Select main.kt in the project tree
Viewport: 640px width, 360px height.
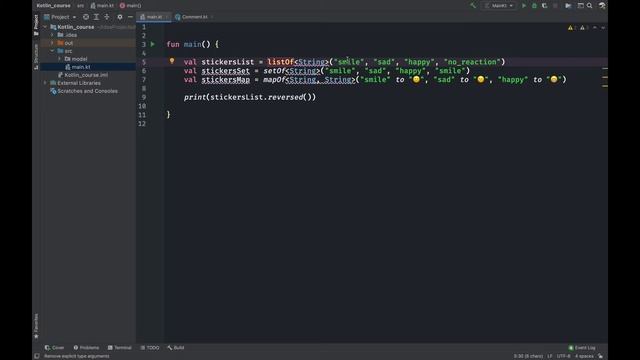coord(81,67)
